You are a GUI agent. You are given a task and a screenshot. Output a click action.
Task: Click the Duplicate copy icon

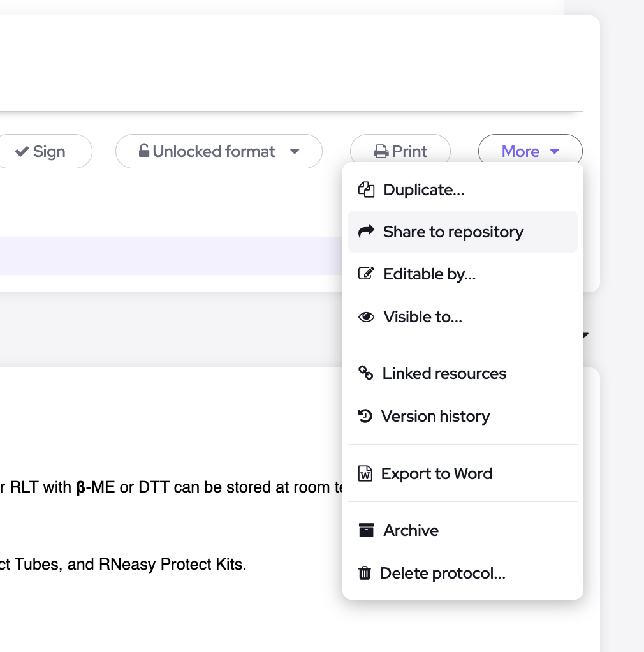click(x=366, y=189)
